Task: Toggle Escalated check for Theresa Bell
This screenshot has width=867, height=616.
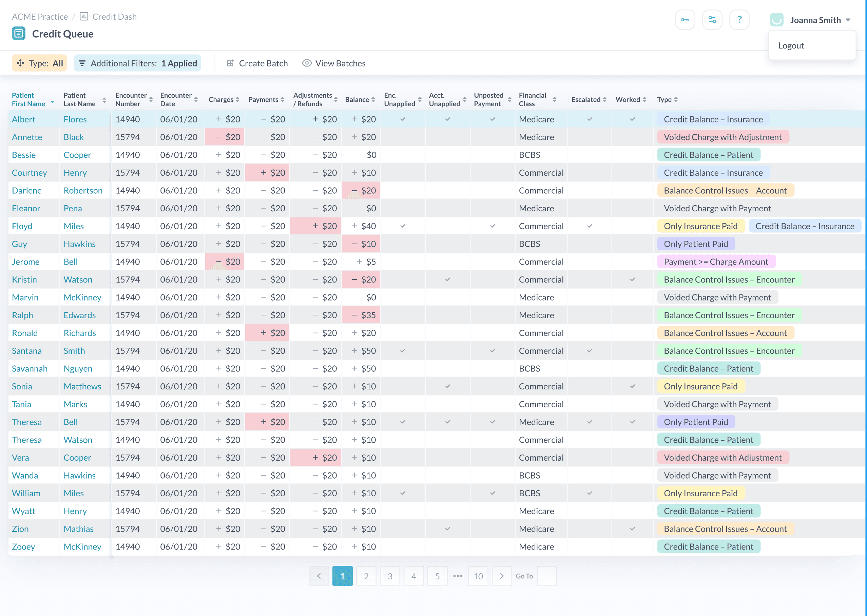Action: point(590,422)
